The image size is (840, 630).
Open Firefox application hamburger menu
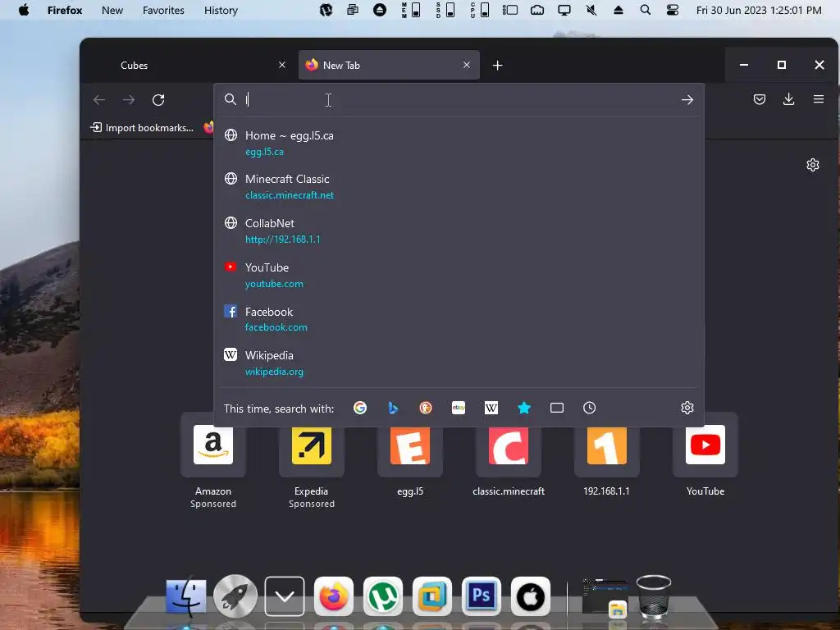pyautogui.click(x=819, y=99)
